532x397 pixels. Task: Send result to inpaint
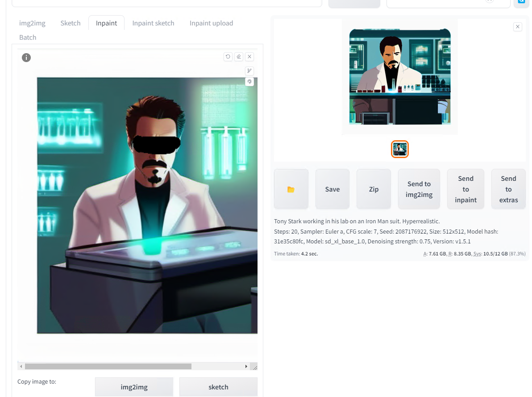[466, 189]
